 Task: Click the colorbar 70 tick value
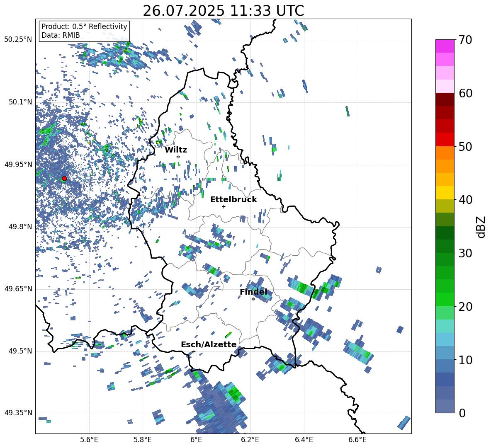pos(465,40)
